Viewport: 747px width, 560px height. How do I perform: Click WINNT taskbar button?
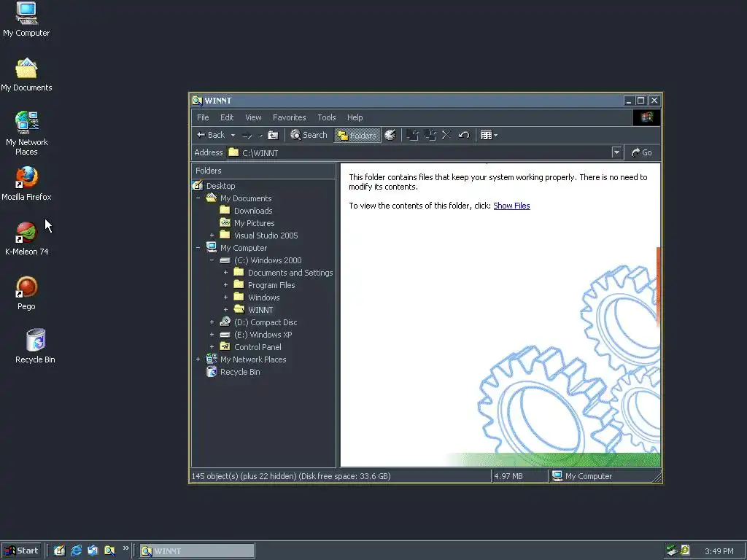(197, 551)
